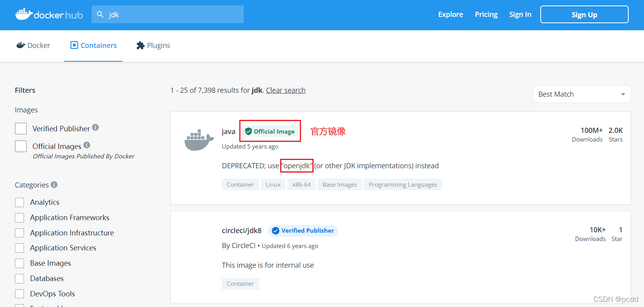Click the green Official Image shield badge

pos(248,132)
